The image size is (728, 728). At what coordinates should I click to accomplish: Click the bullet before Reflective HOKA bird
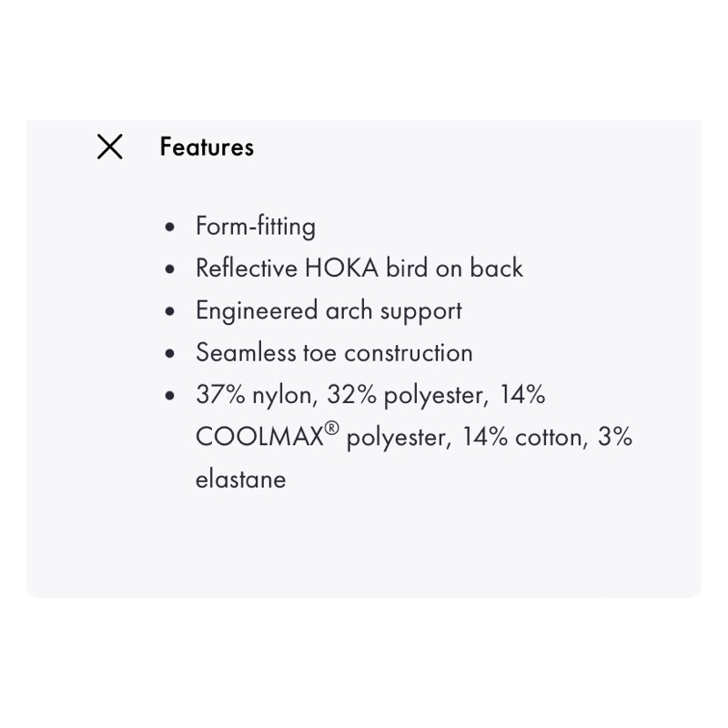coord(170,268)
